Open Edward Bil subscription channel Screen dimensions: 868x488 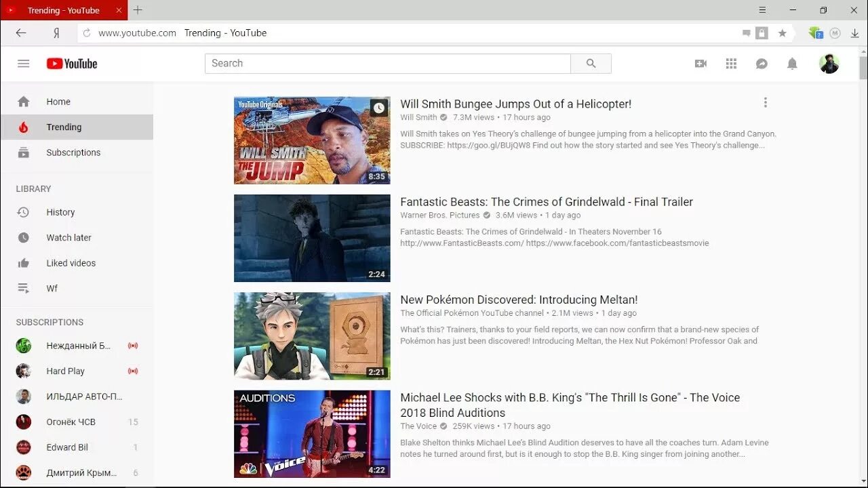pos(77,447)
